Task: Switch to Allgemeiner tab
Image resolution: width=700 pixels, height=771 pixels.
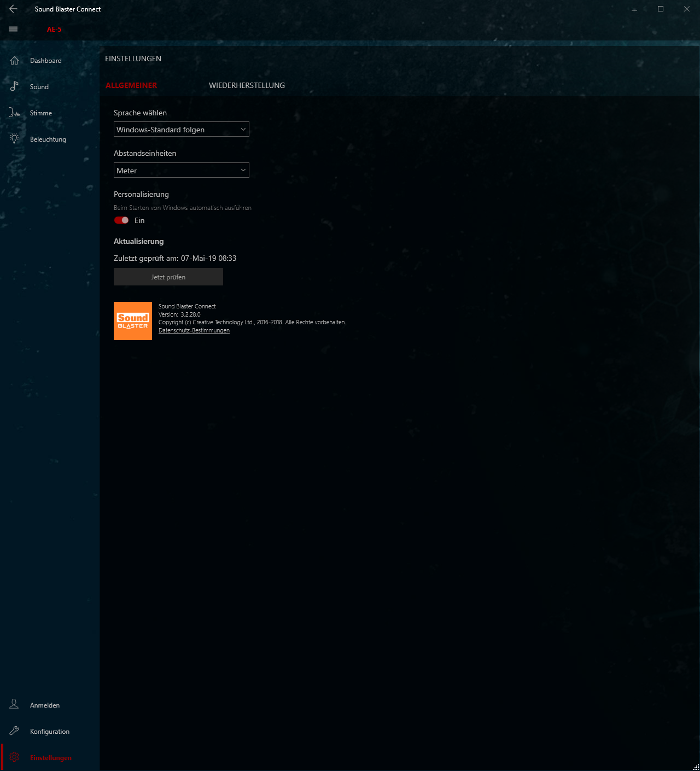Action: point(131,85)
